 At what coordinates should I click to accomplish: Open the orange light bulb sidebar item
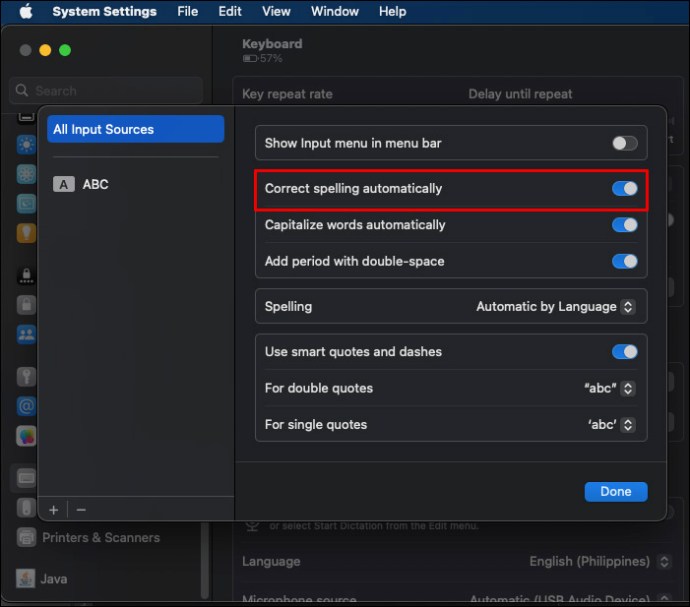tap(26, 233)
